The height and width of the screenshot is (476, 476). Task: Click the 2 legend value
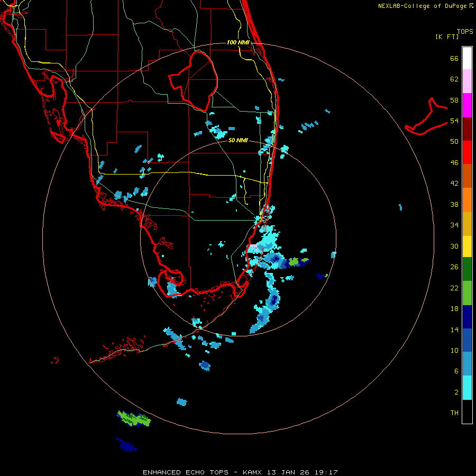pos(456,392)
